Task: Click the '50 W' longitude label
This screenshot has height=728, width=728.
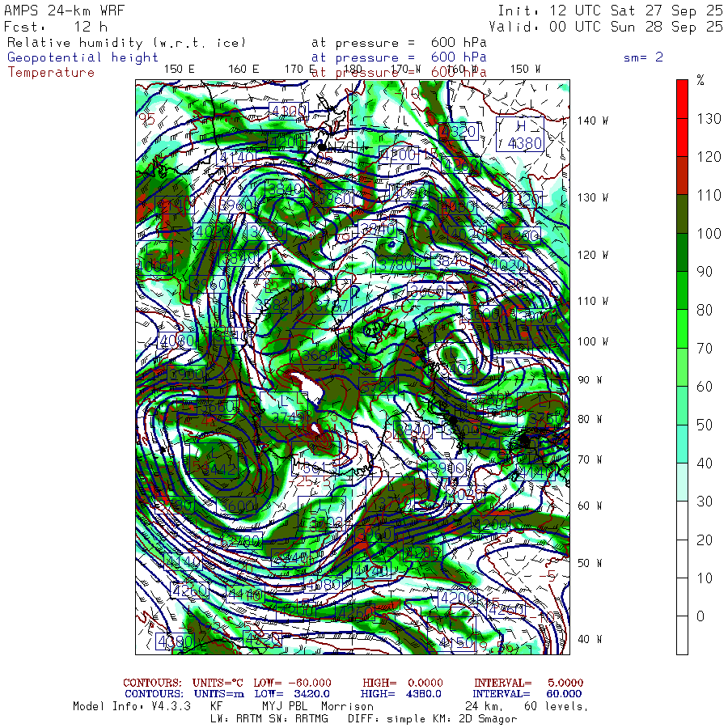Action: point(590,563)
